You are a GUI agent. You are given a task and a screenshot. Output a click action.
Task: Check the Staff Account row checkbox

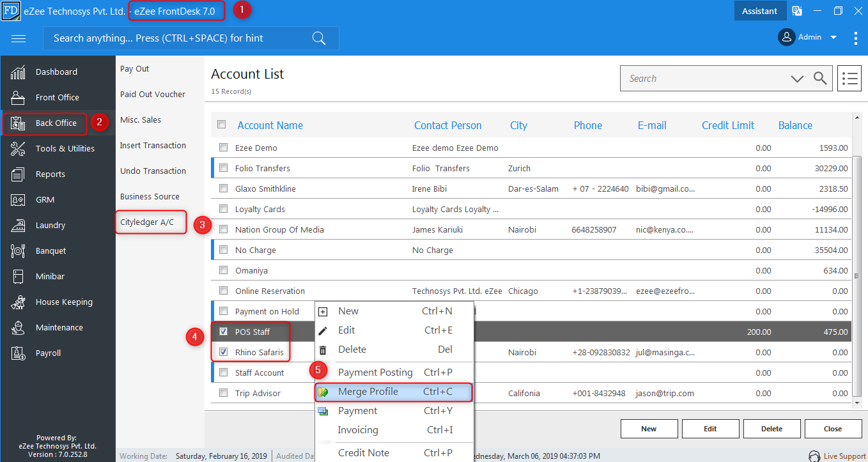(223, 373)
